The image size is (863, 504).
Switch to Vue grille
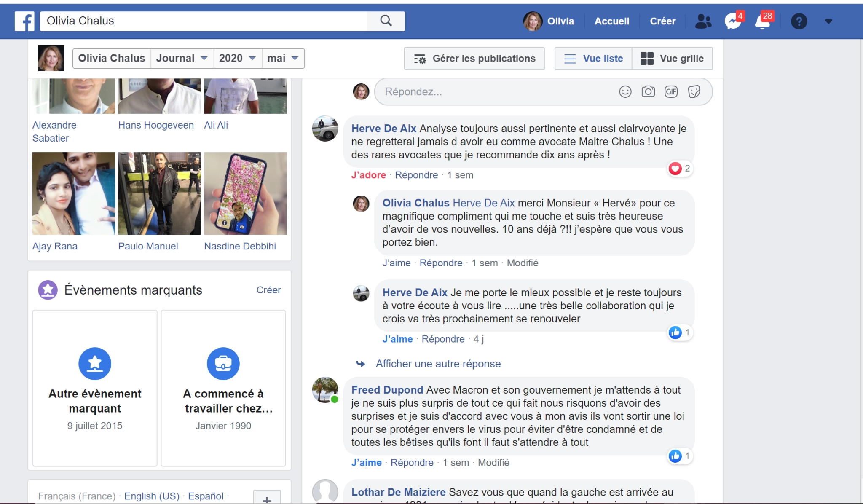(x=672, y=59)
